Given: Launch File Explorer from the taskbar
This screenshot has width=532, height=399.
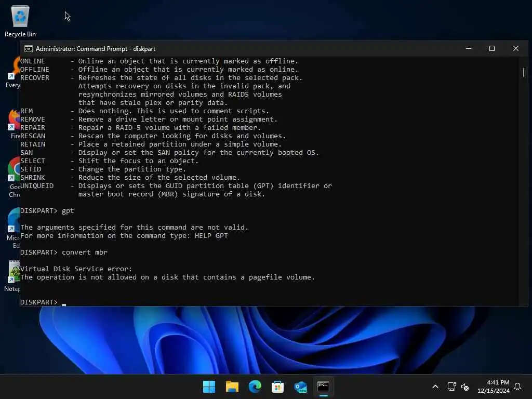Looking at the screenshot, I should click(x=232, y=387).
